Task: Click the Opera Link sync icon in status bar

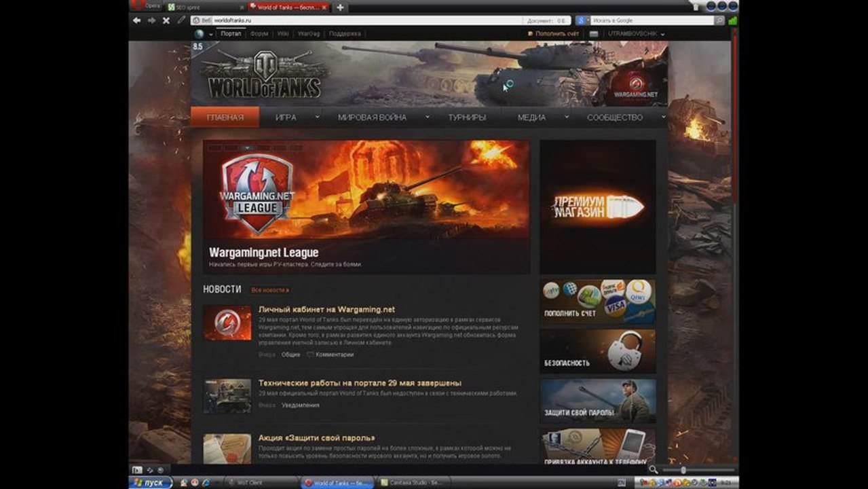Action: click(151, 469)
